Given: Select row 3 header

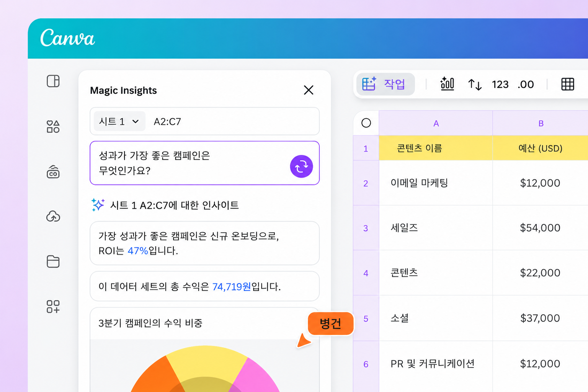Looking at the screenshot, I should pos(366,228).
